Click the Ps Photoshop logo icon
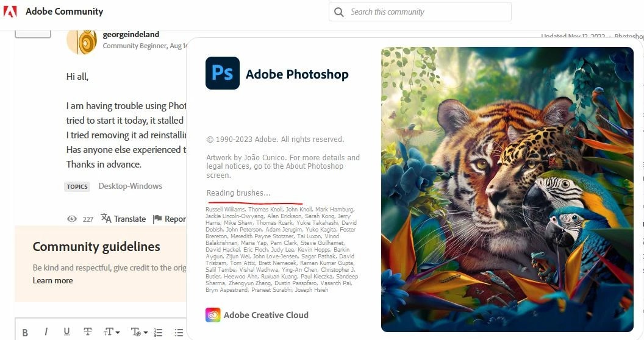 point(223,73)
